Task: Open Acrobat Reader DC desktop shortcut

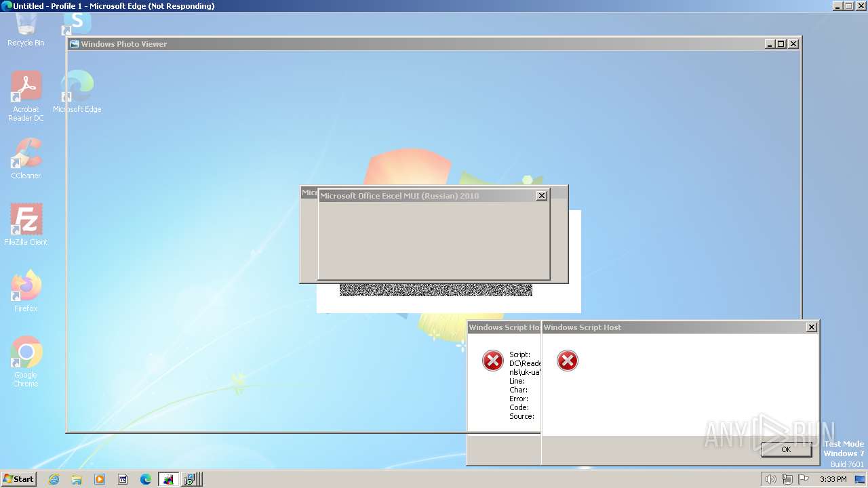Action: (26, 96)
